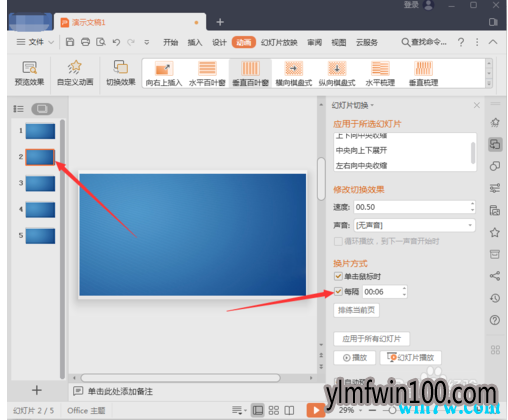Open 动画 ribbon tab
The height and width of the screenshot is (420, 508).
244,42
